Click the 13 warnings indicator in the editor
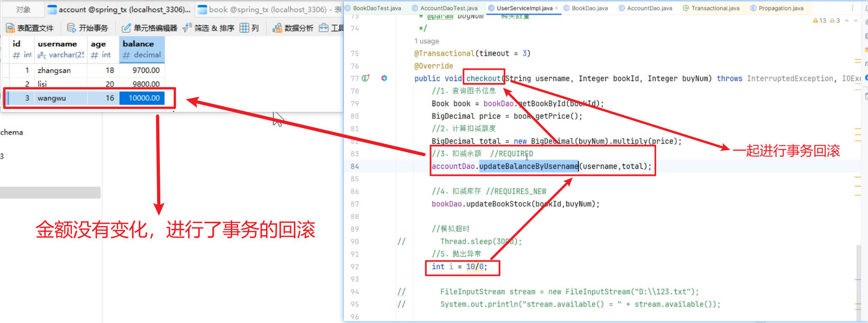 click(x=819, y=20)
